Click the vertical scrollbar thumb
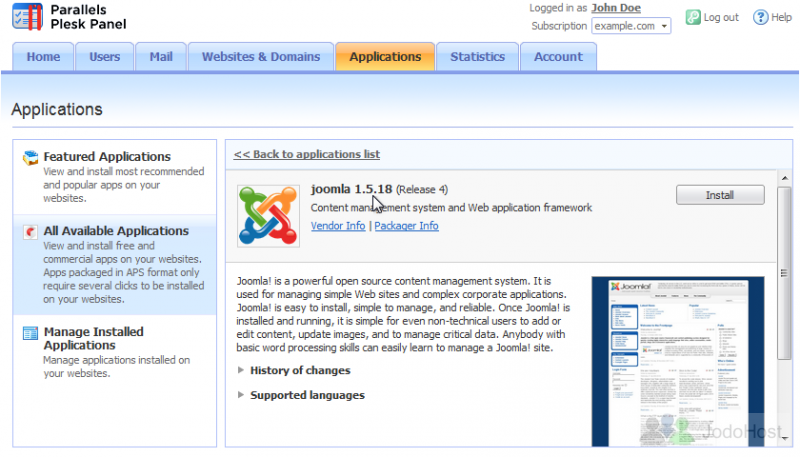The width and height of the screenshot is (800, 457). pyautogui.click(x=784, y=273)
